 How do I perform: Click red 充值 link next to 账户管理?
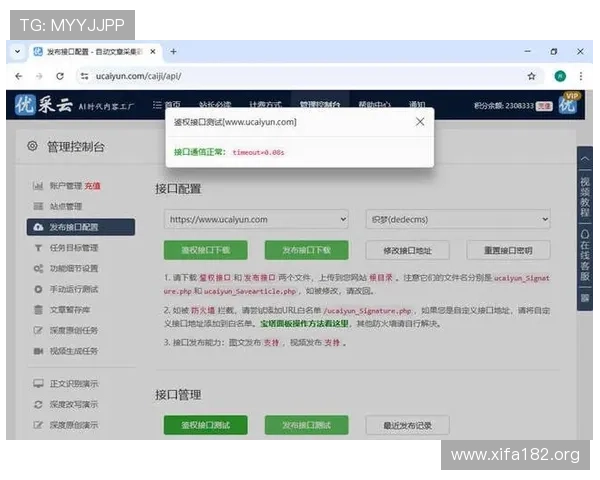click(x=92, y=186)
